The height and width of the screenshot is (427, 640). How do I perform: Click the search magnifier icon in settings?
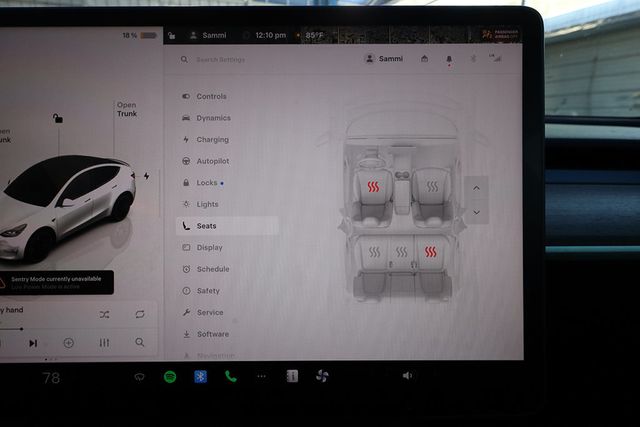[184, 60]
